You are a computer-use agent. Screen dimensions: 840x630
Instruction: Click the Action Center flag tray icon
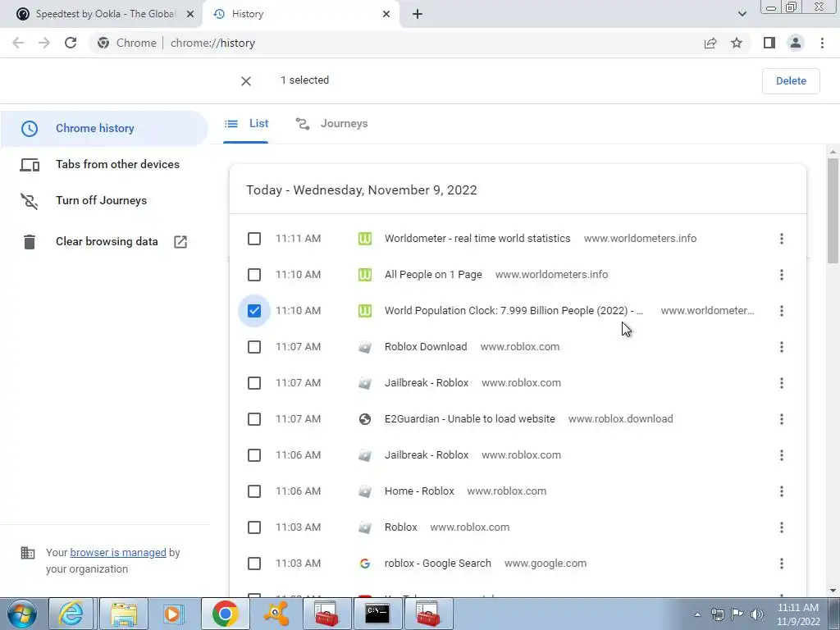737,614
